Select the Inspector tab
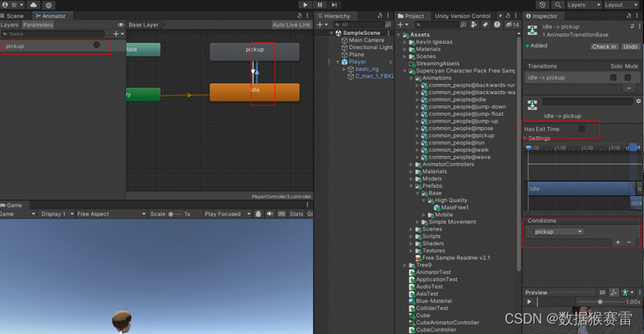 (x=541, y=16)
